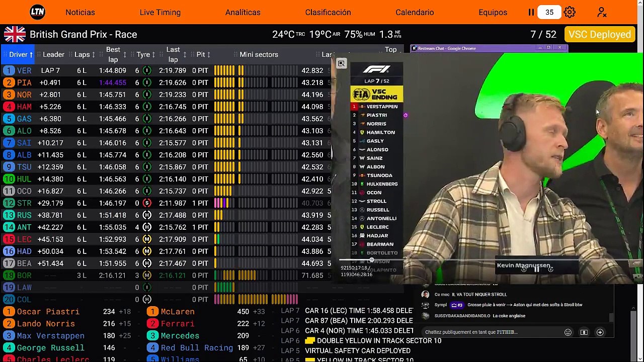Click the British flag icon
The height and width of the screenshot is (362, 644).
click(x=15, y=34)
